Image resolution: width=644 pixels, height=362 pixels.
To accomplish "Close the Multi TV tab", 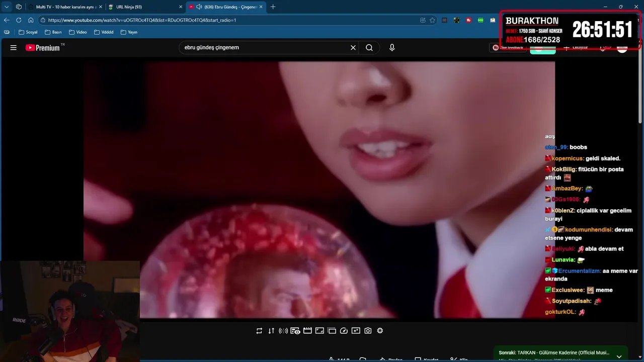I will (x=101, y=7).
